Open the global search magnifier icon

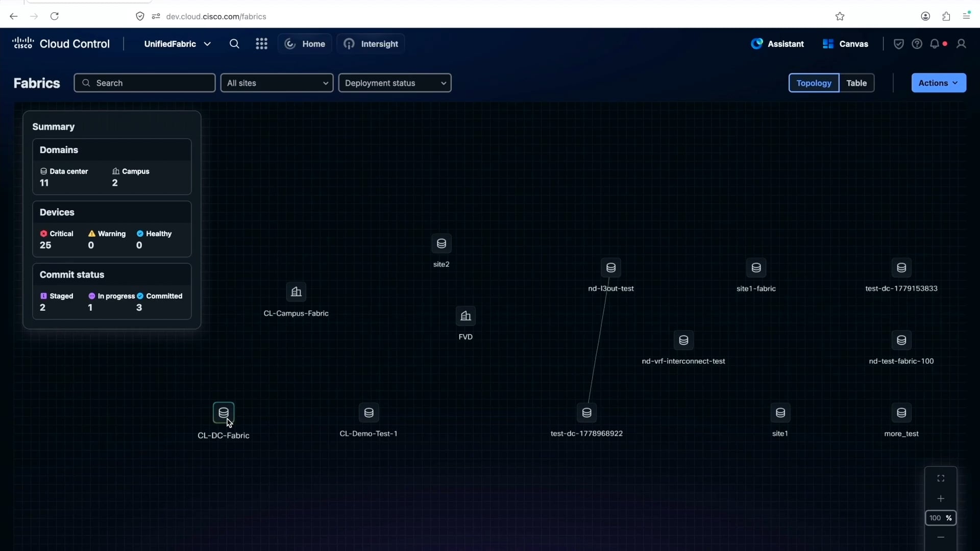[x=234, y=44]
